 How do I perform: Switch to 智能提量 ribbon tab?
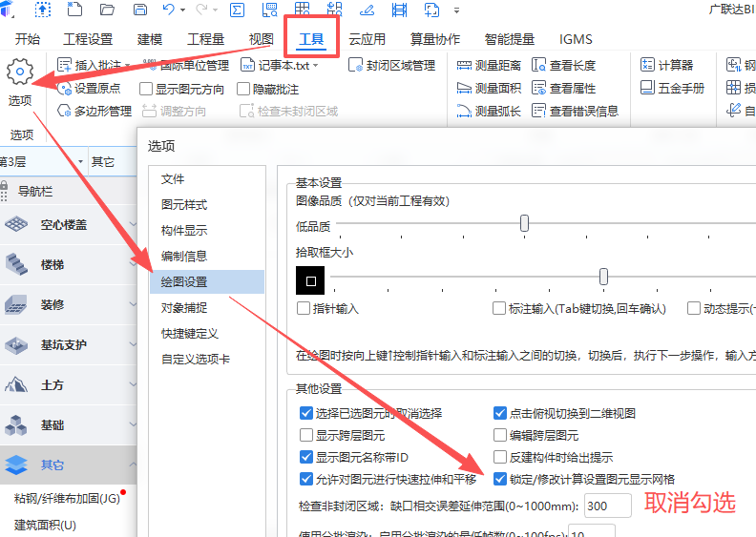509,39
